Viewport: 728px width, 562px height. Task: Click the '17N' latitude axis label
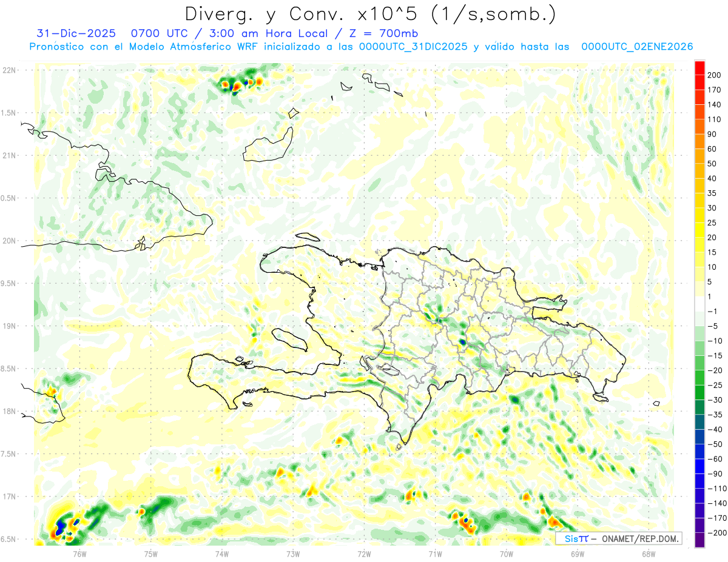[9, 497]
